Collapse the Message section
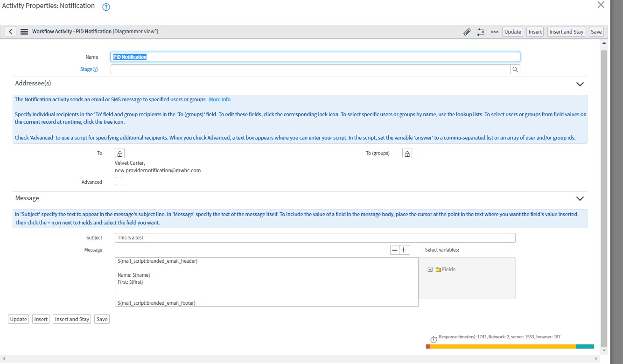 coord(580,198)
